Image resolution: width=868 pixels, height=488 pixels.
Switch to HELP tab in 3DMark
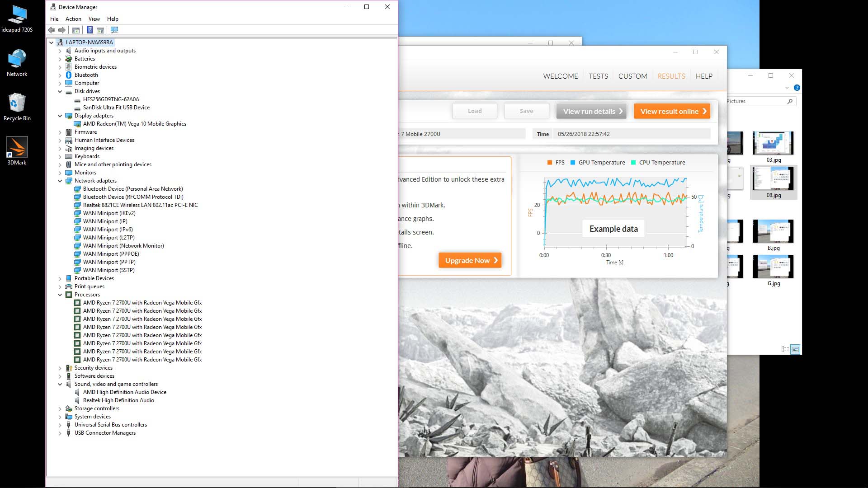click(704, 76)
